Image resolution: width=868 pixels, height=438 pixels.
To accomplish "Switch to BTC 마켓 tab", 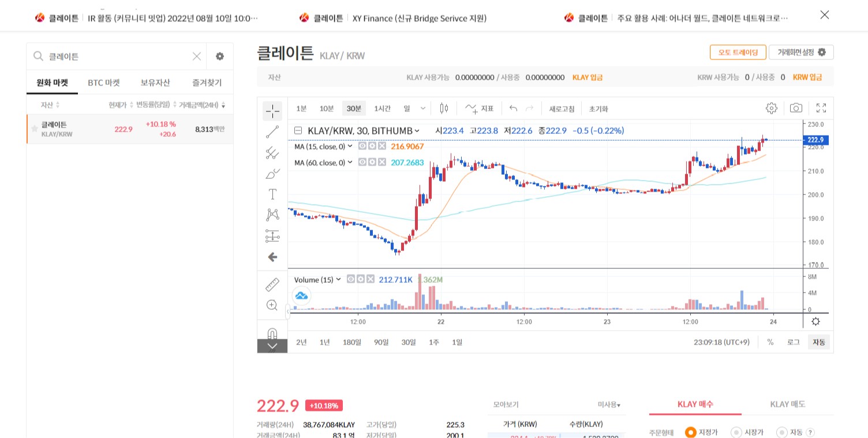I will 104,83.
